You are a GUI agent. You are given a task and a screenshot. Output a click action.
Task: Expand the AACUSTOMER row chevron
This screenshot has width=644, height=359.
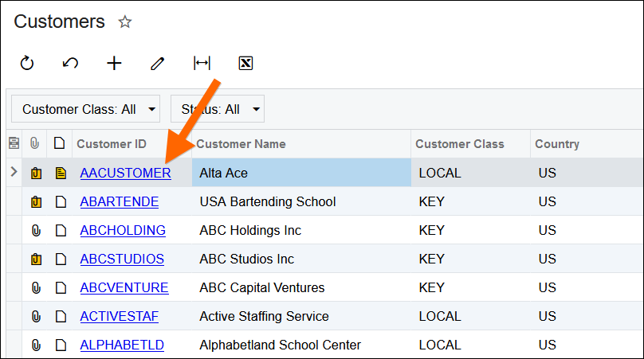13,173
